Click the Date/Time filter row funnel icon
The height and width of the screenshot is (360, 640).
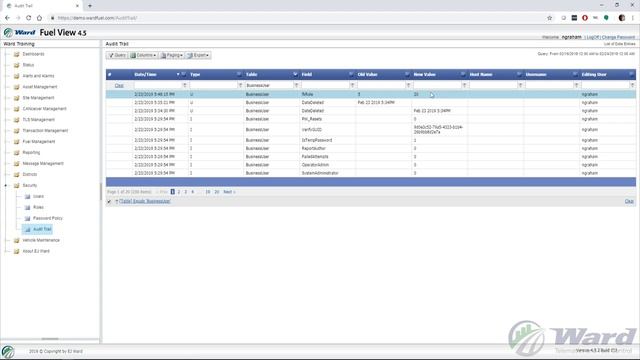(184, 85)
